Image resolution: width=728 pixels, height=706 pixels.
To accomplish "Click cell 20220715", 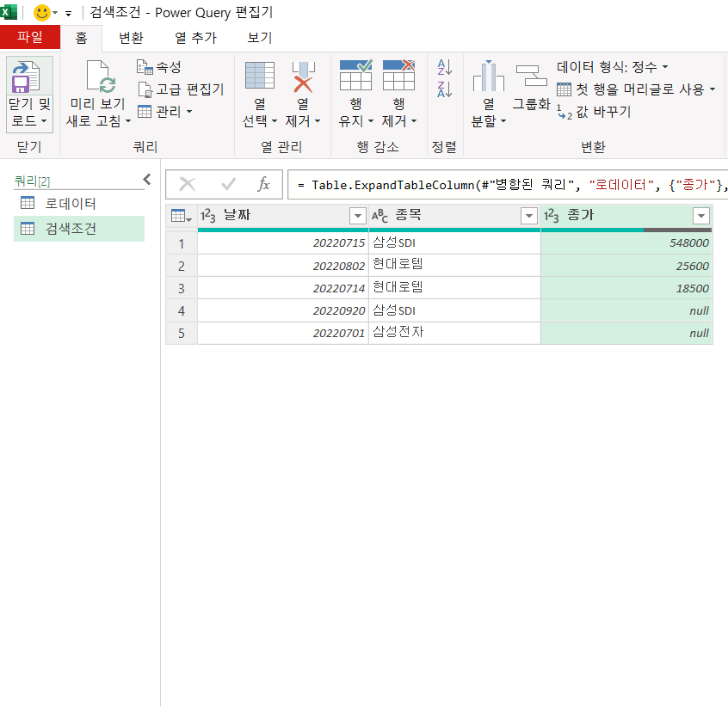I will click(x=283, y=243).
